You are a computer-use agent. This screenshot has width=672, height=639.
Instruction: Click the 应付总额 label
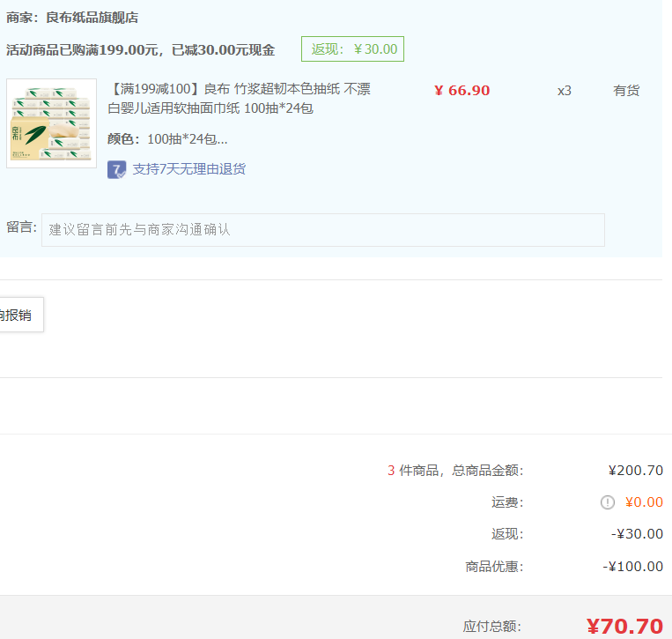click(492, 627)
